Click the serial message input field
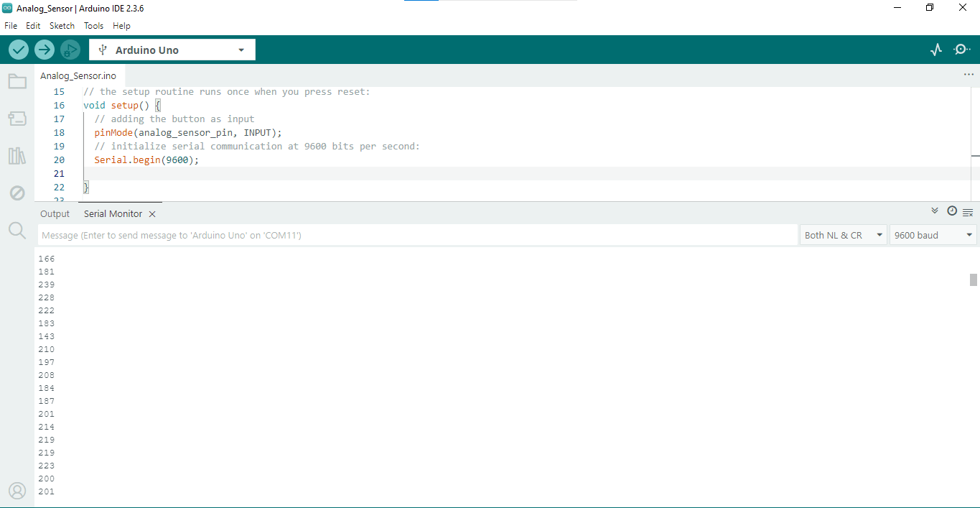The height and width of the screenshot is (508, 980). pyautogui.click(x=416, y=235)
